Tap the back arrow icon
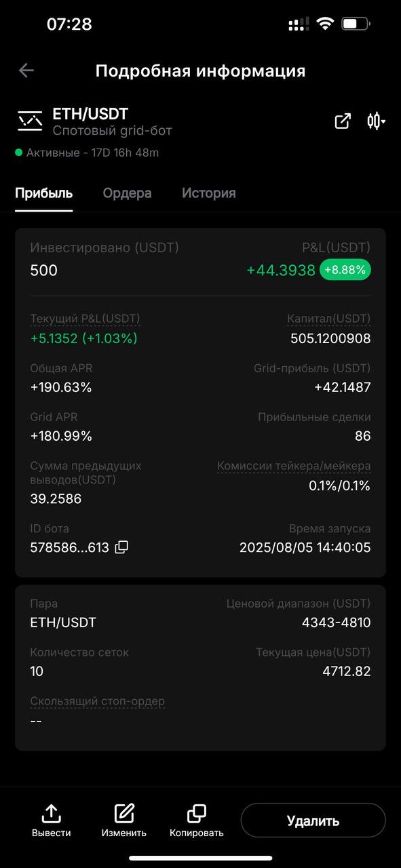 click(x=26, y=71)
